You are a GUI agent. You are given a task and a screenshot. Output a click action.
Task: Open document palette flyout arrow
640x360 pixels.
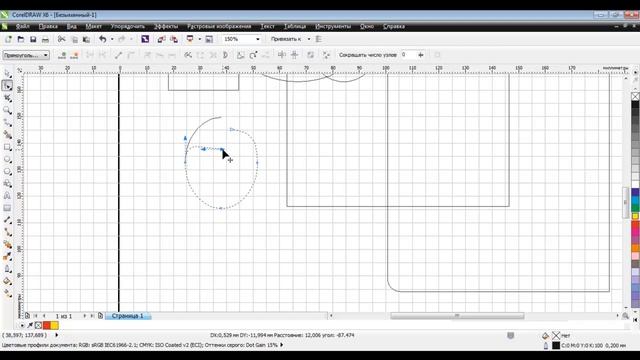[x=22, y=325]
